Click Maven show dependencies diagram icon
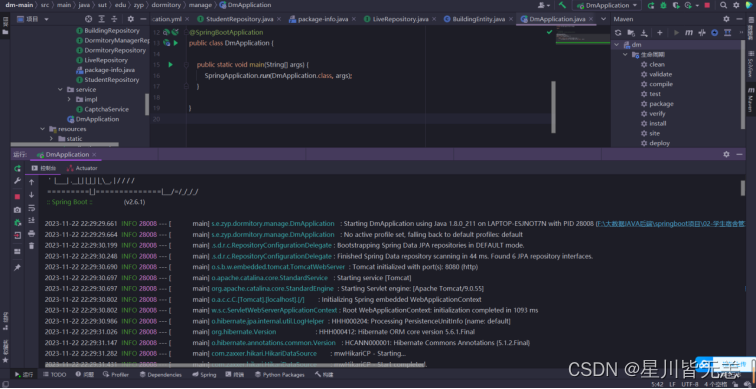Screen dimensions: 756x389 pyautogui.click(x=728, y=33)
